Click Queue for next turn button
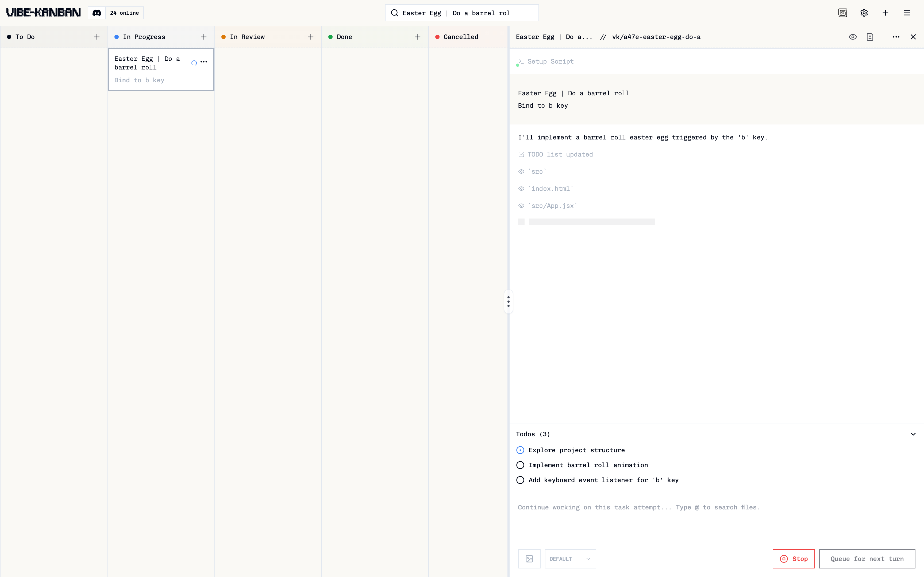 click(x=867, y=559)
